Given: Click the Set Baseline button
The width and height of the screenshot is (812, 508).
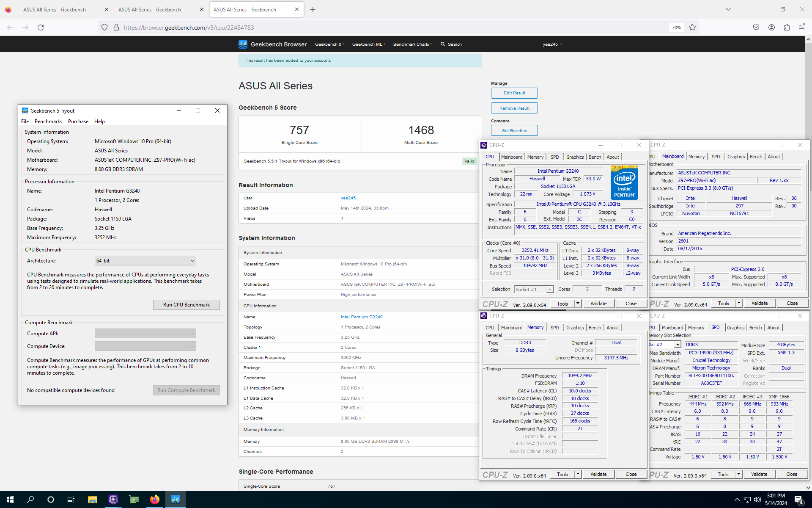Looking at the screenshot, I should [514, 131].
